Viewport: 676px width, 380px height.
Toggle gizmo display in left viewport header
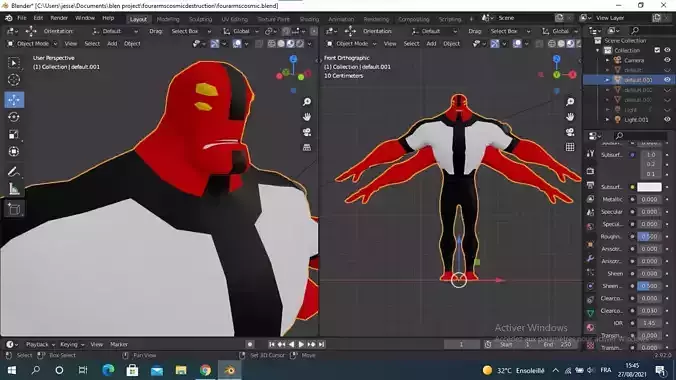pos(214,44)
